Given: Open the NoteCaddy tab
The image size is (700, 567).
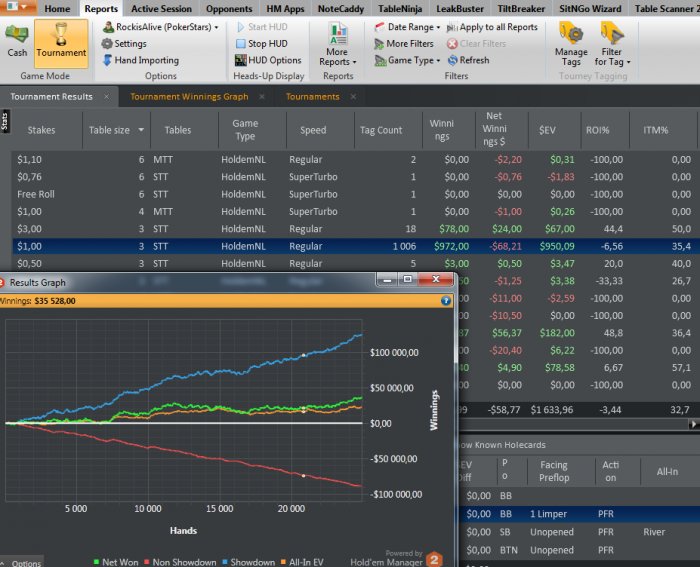Looking at the screenshot, I should point(341,8).
